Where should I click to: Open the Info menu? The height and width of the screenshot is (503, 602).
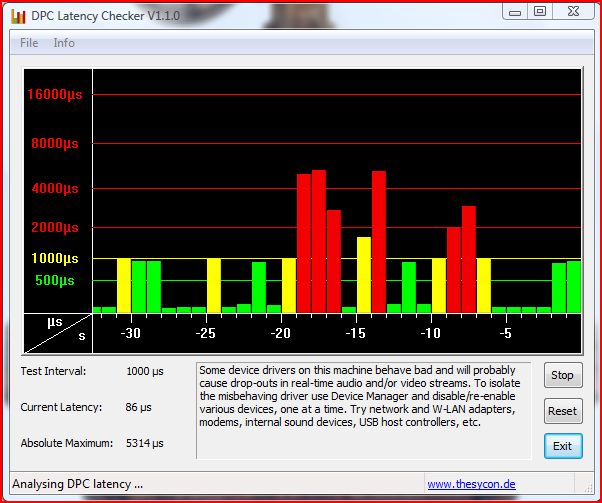pos(64,43)
